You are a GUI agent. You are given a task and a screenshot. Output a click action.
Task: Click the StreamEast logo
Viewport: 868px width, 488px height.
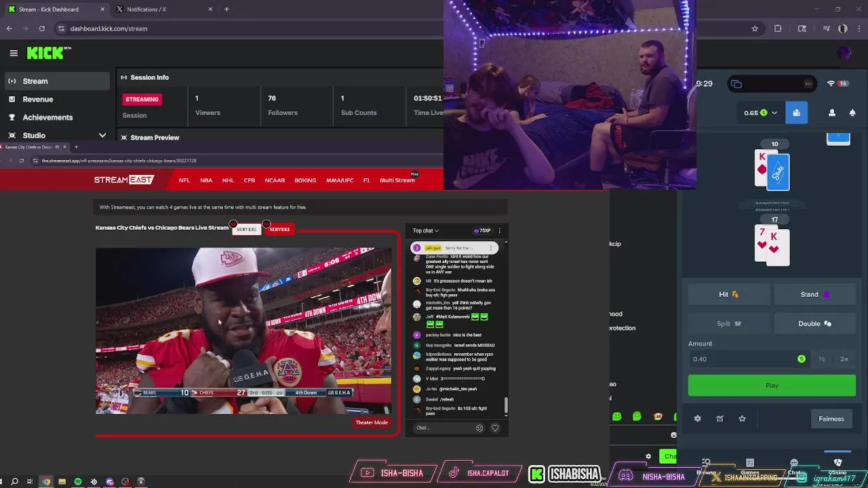pos(124,180)
